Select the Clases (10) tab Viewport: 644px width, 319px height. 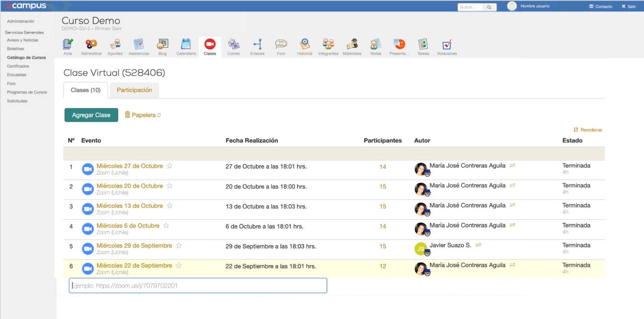[x=86, y=91]
